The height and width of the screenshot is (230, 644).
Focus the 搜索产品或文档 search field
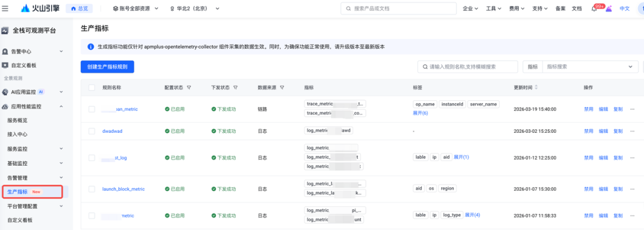coord(398,8)
